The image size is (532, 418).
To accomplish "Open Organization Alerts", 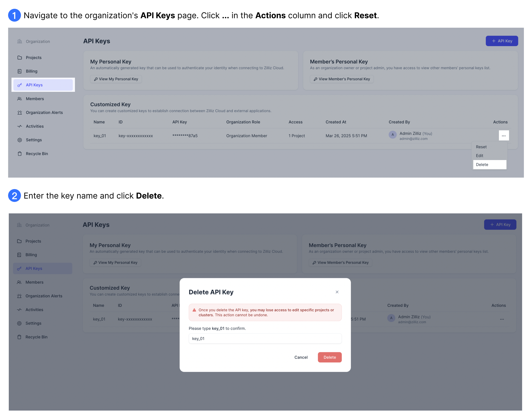I will 44,112.
